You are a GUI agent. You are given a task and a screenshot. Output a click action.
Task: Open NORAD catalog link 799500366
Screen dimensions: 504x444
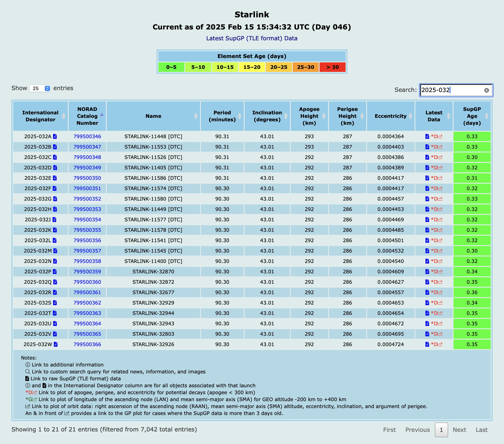87,344
